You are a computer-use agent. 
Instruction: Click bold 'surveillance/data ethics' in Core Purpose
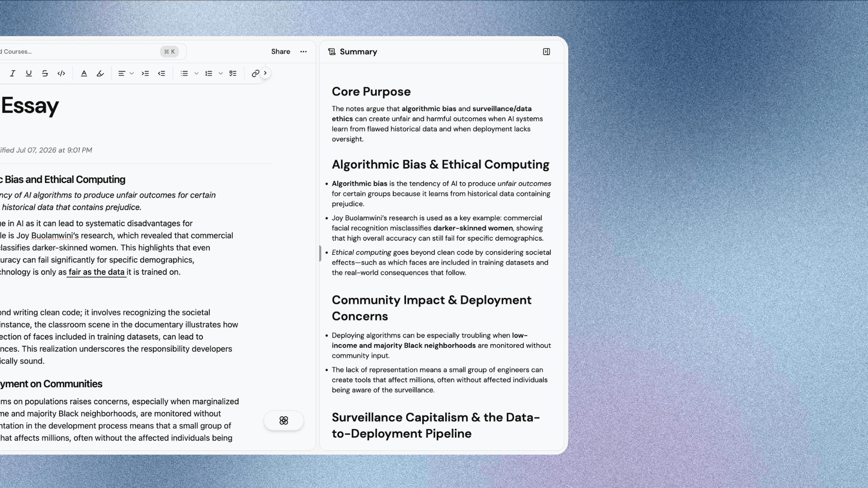click(x=432, y=113)
